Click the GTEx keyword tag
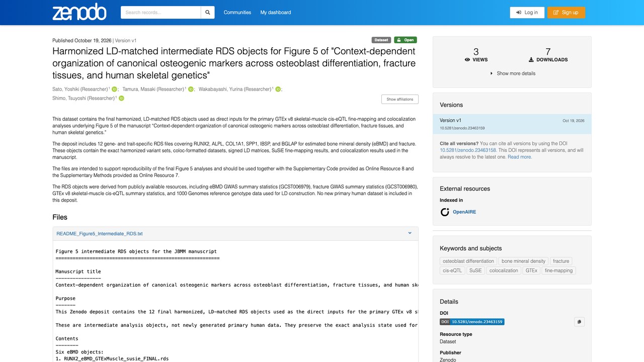Screen dimensions: 644x362 click(x=531, y=270)
